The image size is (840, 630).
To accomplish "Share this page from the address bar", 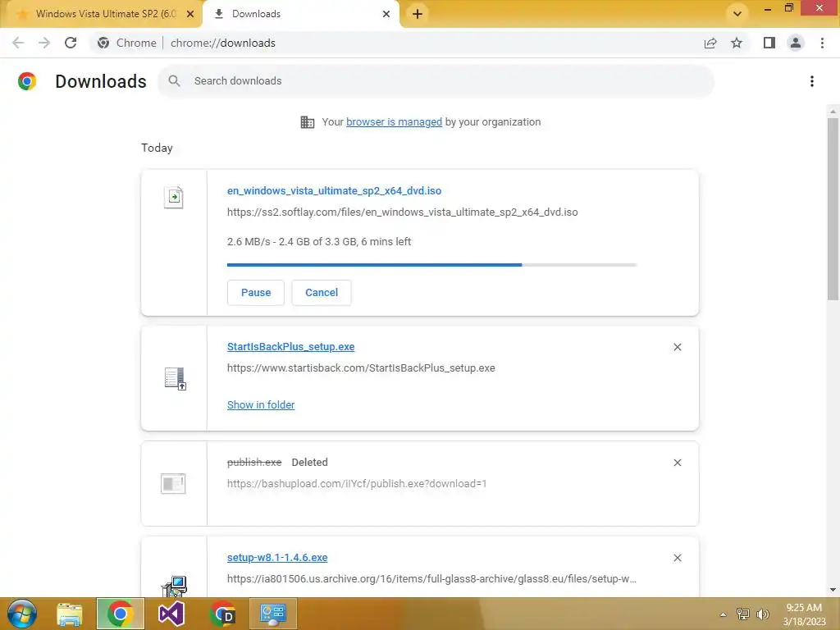I will (x=710, y=43).
